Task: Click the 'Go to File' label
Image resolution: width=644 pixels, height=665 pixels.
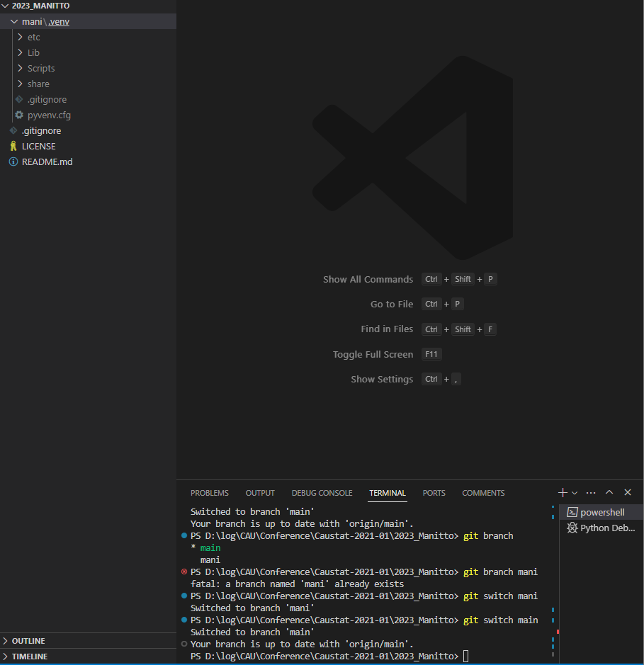Action: pyautogui.click(x=392, y=304)
